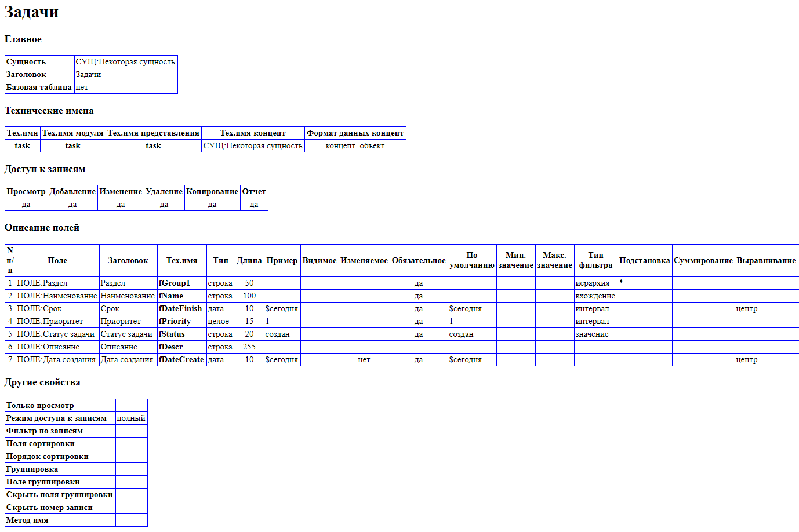Image resolution: width=799 pixels, height=532 pixels.
Task: Click the "Суммирование" column header
Action: (703, 260)
